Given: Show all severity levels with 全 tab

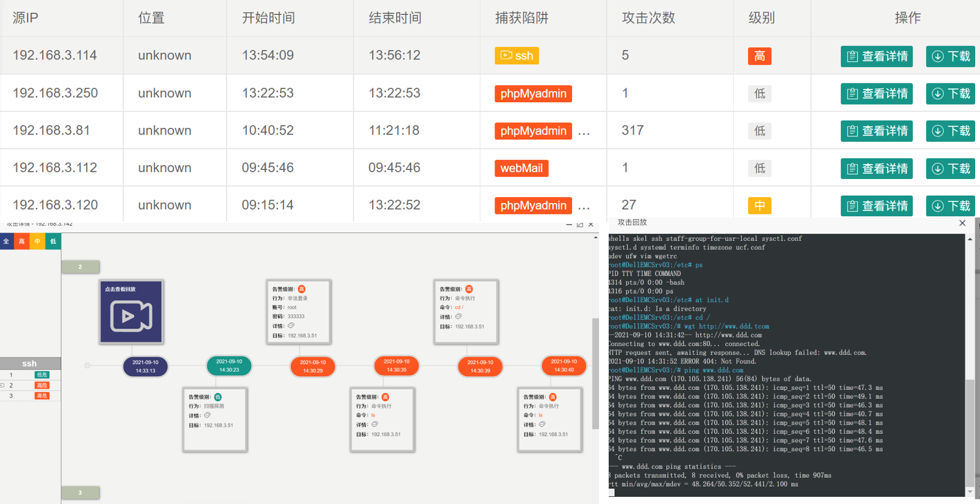Looking at the screenshot, I should [x=7, y=241].
